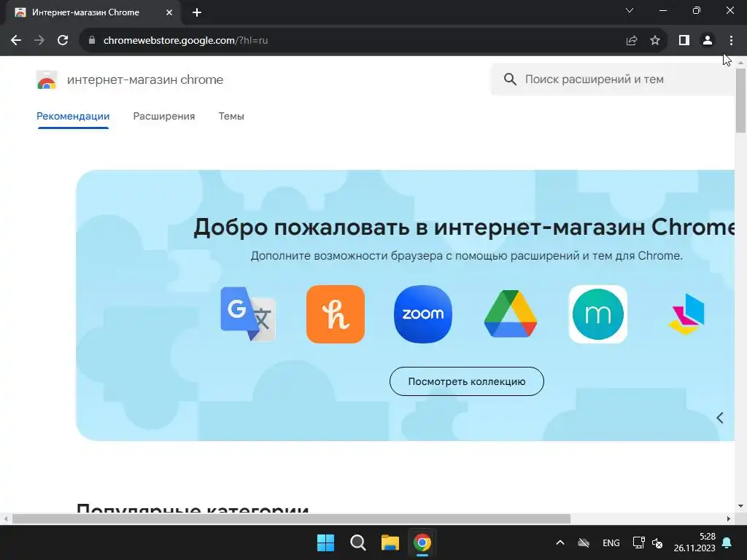Switch to the Темы tab
747x560 pixels.
[231, 116]
